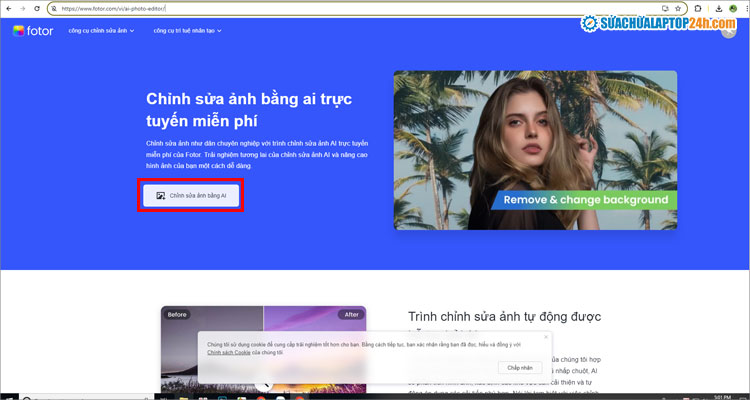The image size is (750, 400).
Task: Click heading "Chỉnh sửa ảnh bằng ai trực tuyến miễn phí"
Action: (x=249, y=110)
